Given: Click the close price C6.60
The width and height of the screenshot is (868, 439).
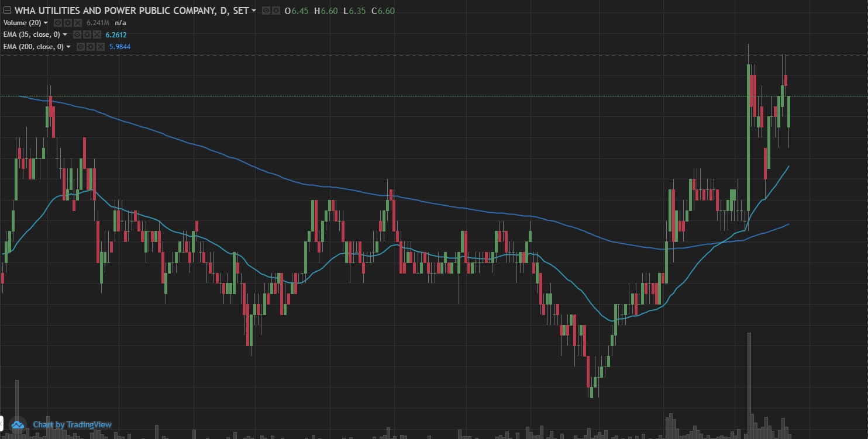Looking at the screenshot, I should pos(383,11).
